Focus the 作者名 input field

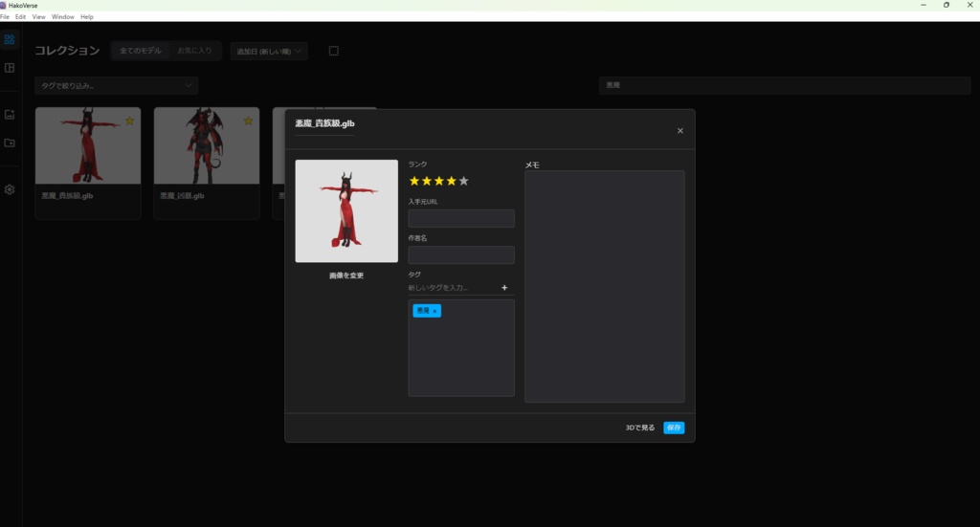pyautogui.click(x=461, y=254)
